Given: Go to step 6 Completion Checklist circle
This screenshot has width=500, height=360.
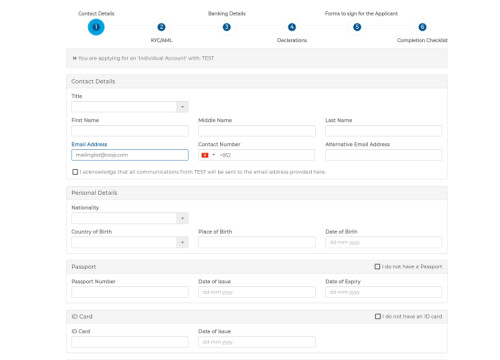Looking at the screenshot, I should (422, 27).
